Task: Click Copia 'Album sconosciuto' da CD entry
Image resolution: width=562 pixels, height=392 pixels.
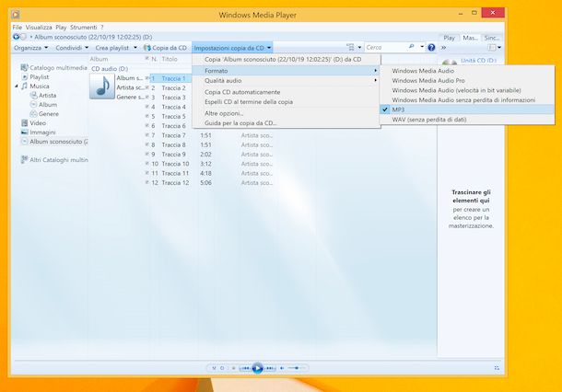Action: pos(286,60)
